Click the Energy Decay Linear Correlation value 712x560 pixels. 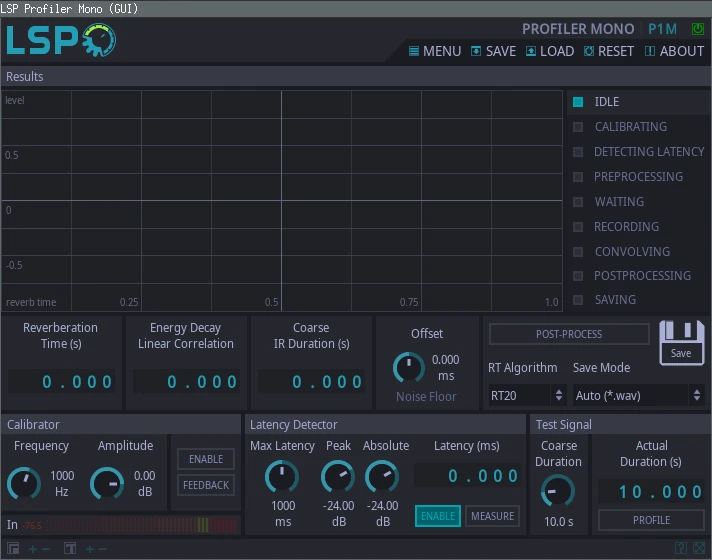coord(187,382)
